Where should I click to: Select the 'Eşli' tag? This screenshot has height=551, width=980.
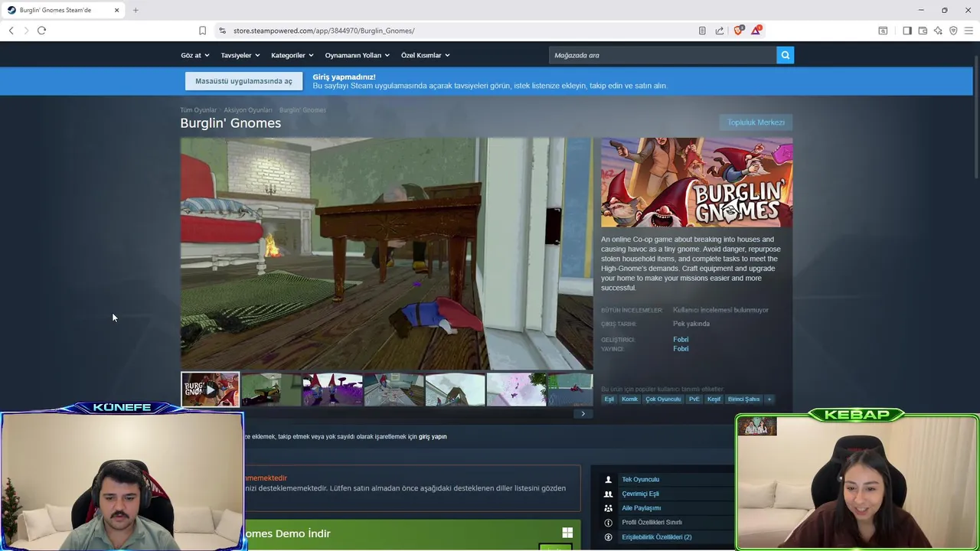(x=609, y=399)
